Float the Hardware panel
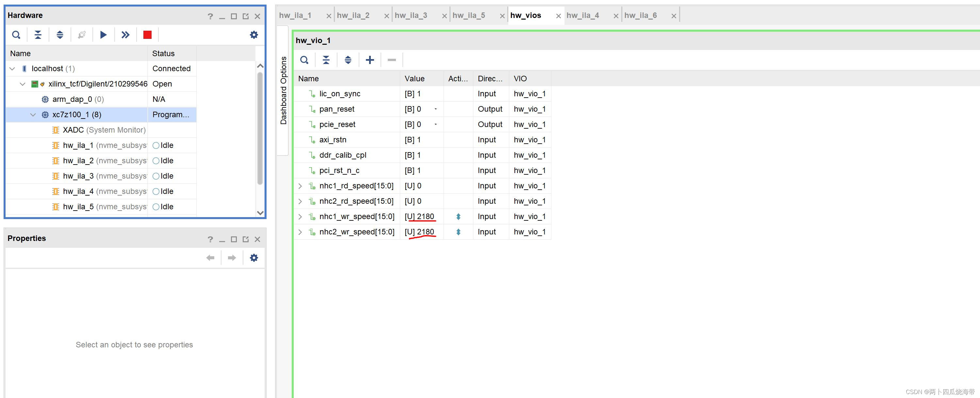Viewport: 980px width, 398px height. [x=245, y=16]
